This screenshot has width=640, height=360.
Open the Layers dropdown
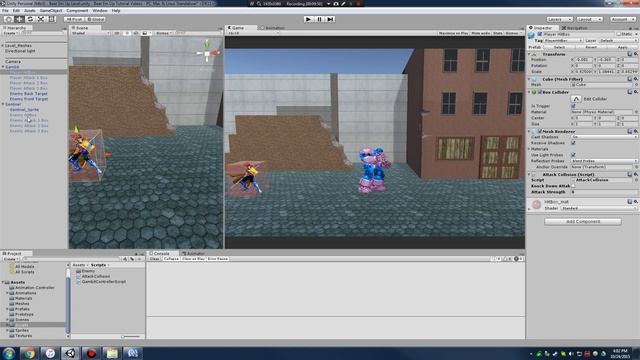click(x=559, y=19)
